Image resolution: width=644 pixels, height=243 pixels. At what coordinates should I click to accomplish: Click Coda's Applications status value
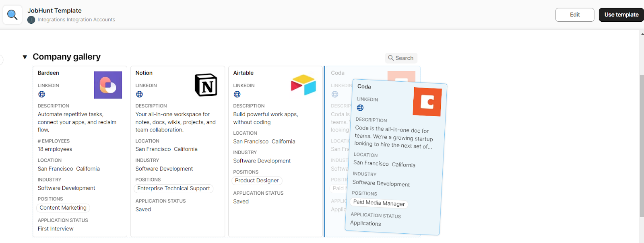click(x=365, y=223)
